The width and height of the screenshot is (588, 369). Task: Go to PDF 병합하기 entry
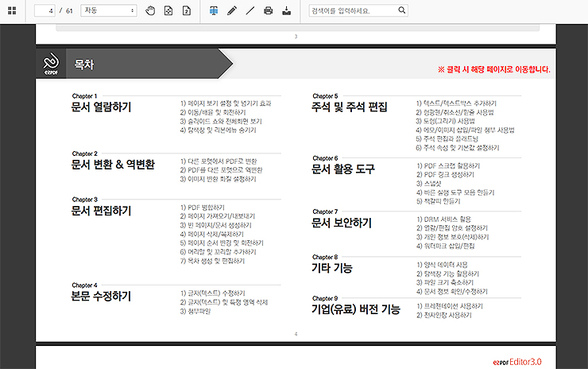point(202,208)
